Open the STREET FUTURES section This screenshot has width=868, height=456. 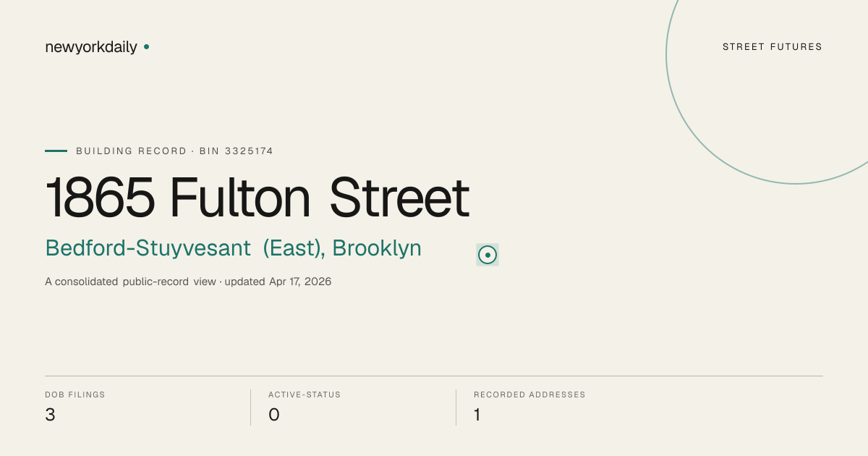click(x=773, y=47)
